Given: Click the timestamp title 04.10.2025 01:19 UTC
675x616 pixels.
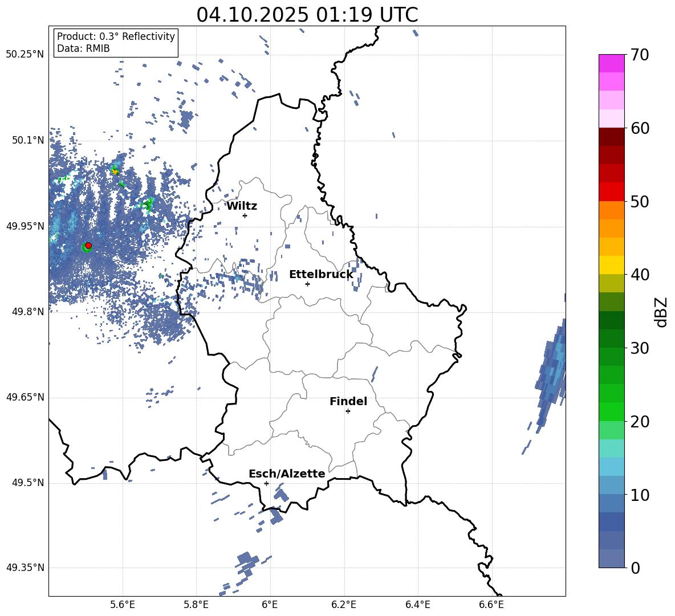Looking at the screenshot, I should [x=307, y=15].
